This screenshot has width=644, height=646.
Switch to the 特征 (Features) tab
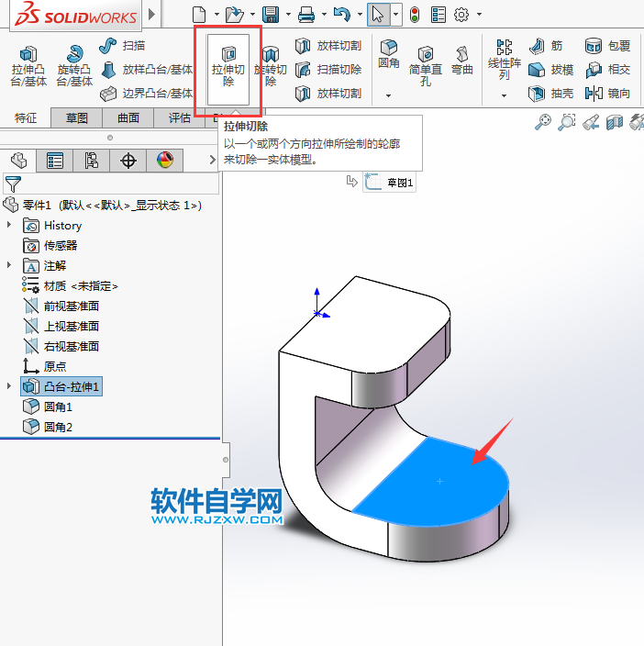(26, 118)
